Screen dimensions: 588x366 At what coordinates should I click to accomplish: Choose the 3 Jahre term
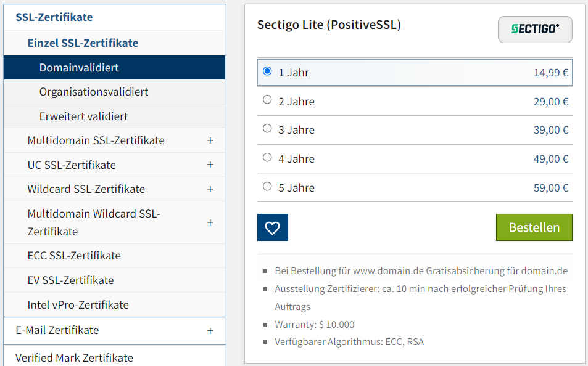pyautogui.click(x=267, y=129)
